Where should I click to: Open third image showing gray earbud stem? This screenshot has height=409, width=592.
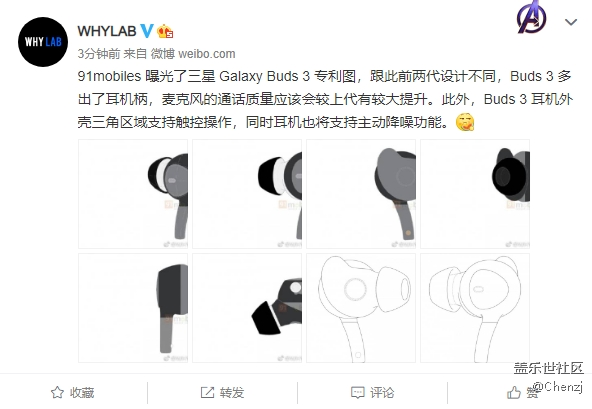pyautogui.click(x=361, y=194)
